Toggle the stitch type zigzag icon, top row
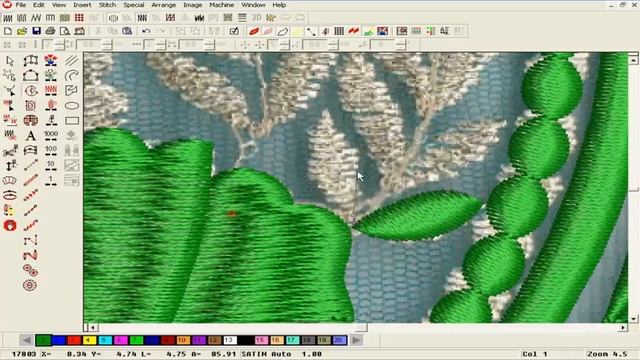This screenshot has width=640, height=360. (36, 18)
